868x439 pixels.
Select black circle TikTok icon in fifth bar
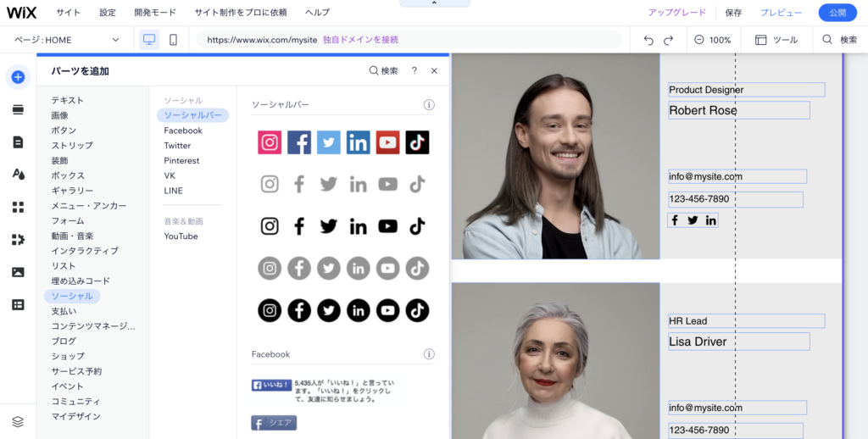pyautogui.click(x=417, y=310)
